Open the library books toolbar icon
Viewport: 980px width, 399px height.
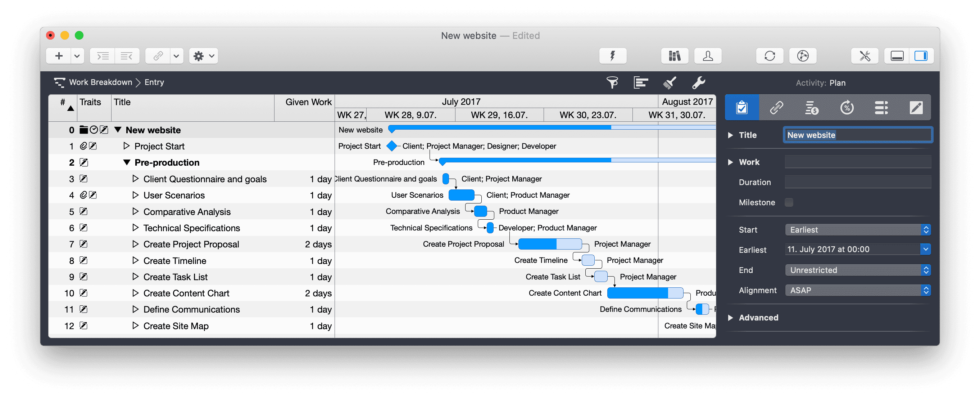click(675, 56)
